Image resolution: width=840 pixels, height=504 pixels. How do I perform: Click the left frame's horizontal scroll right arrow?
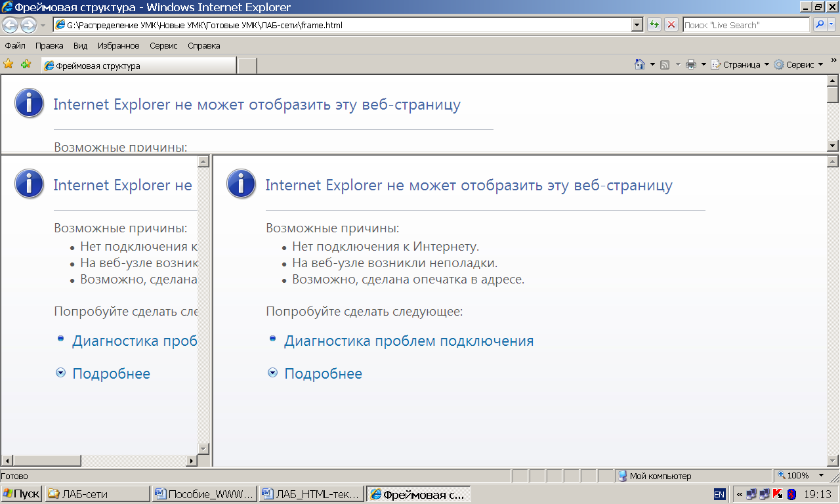[192, 461]
